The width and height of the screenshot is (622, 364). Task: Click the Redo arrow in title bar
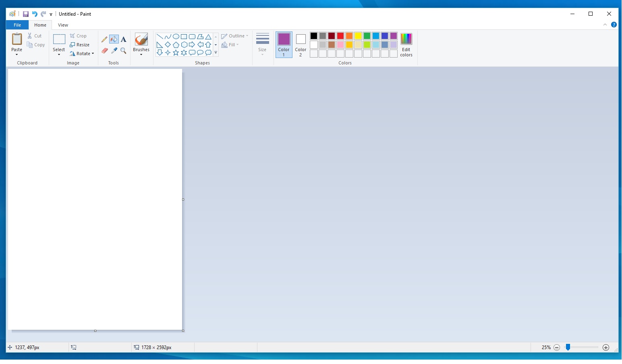pyautogui.click(x=43, y=14)
